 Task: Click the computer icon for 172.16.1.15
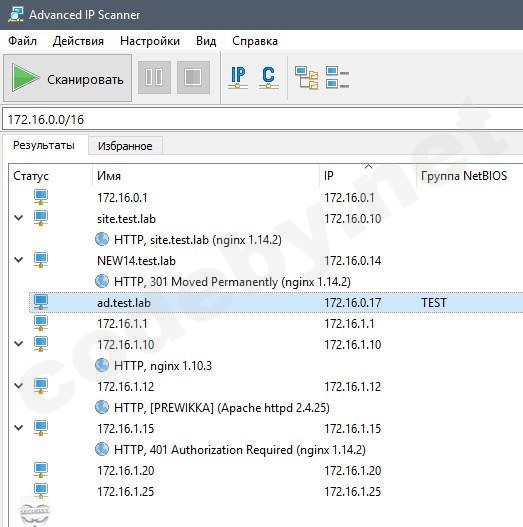[41, 428]
